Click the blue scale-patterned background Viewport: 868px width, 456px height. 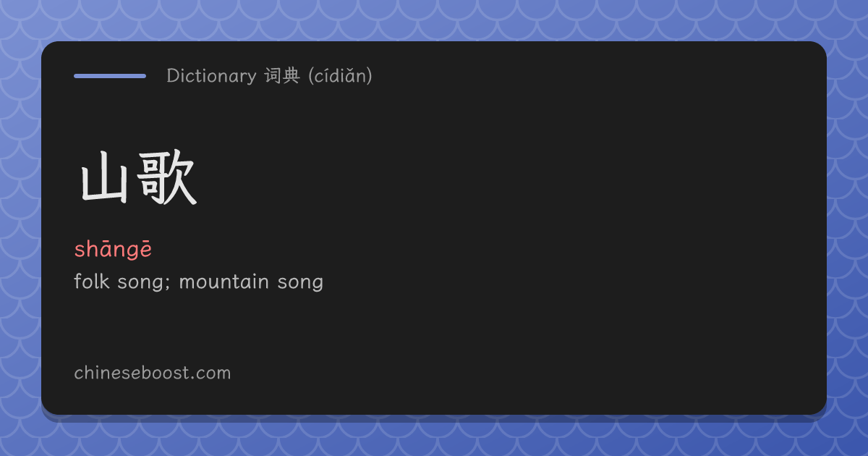tap(434, 19)
